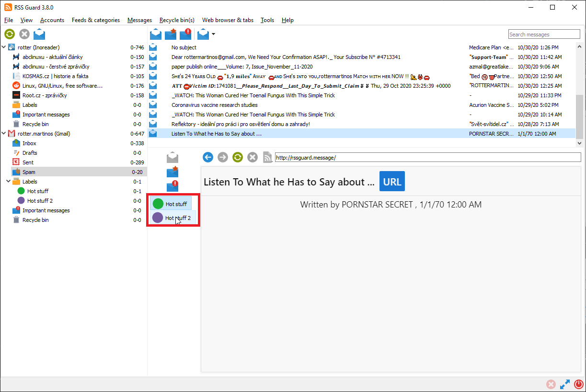Image resolution: width=586 pixels, height=392 pixels.
Task: Click the red power quit icon
Action: click(578, 384)
